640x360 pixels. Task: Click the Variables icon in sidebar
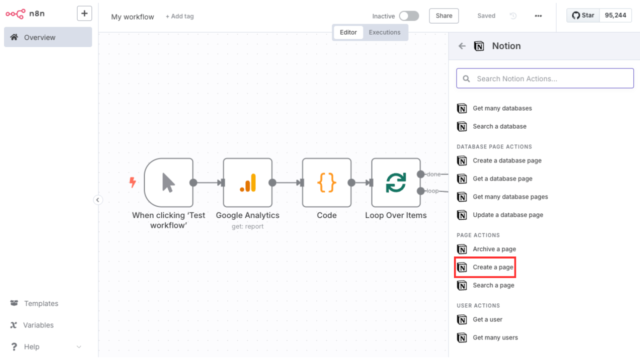[13, 325]
